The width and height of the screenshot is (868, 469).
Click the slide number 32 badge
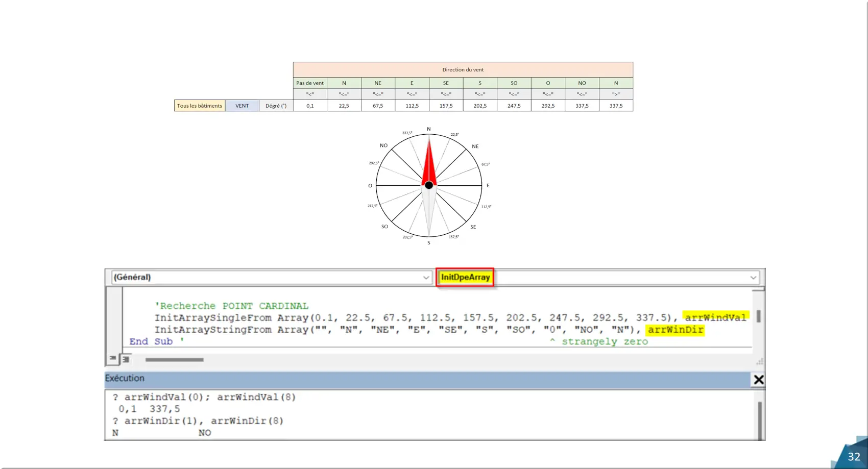854,457
